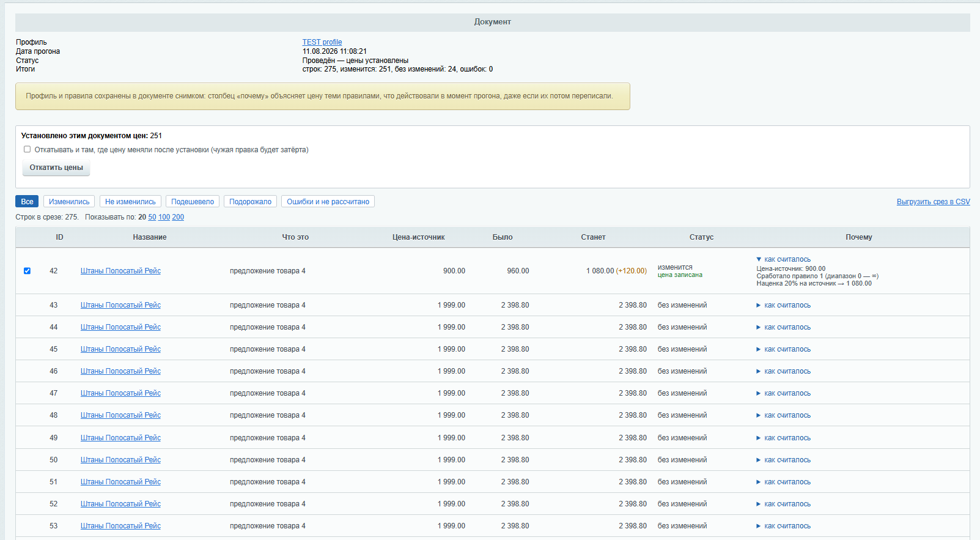
Task: Open Штаны Полосатый Рейс link in row 50
Action: tap(120, 460)
